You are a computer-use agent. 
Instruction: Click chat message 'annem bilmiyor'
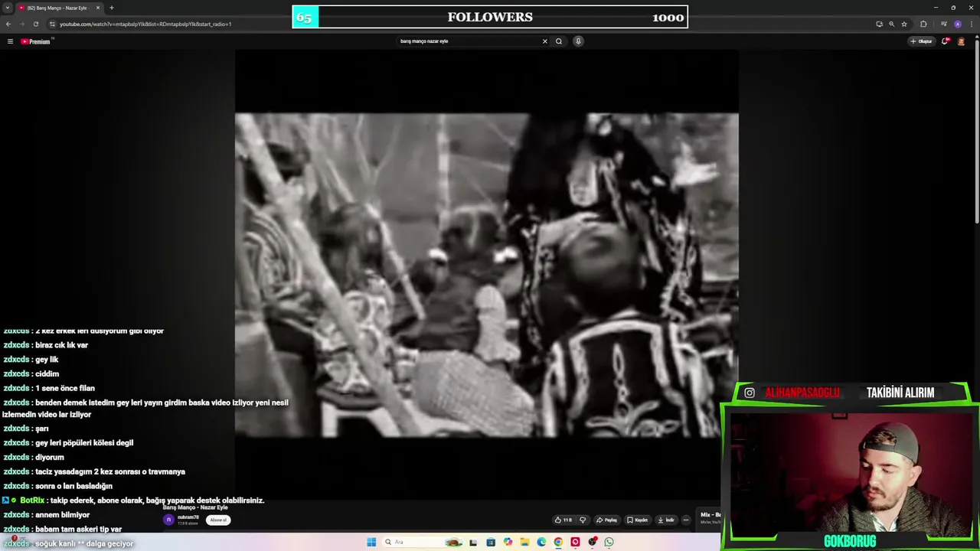(x=47, y=515)
